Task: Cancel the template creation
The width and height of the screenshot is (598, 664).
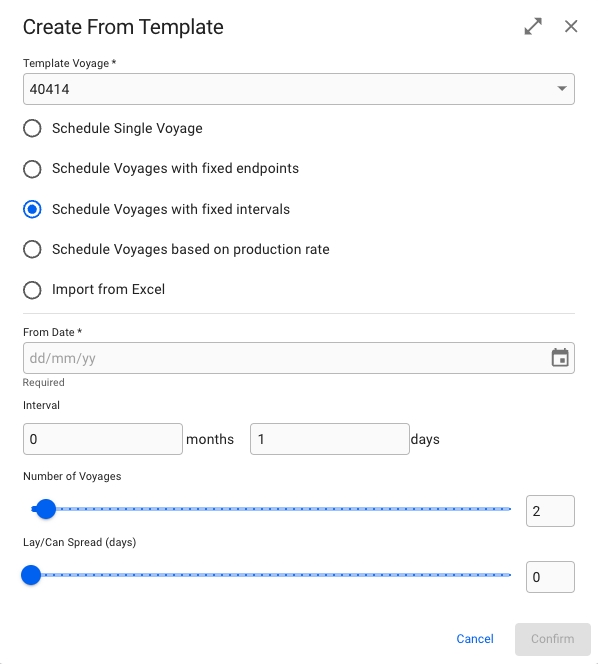Action: 475,639
